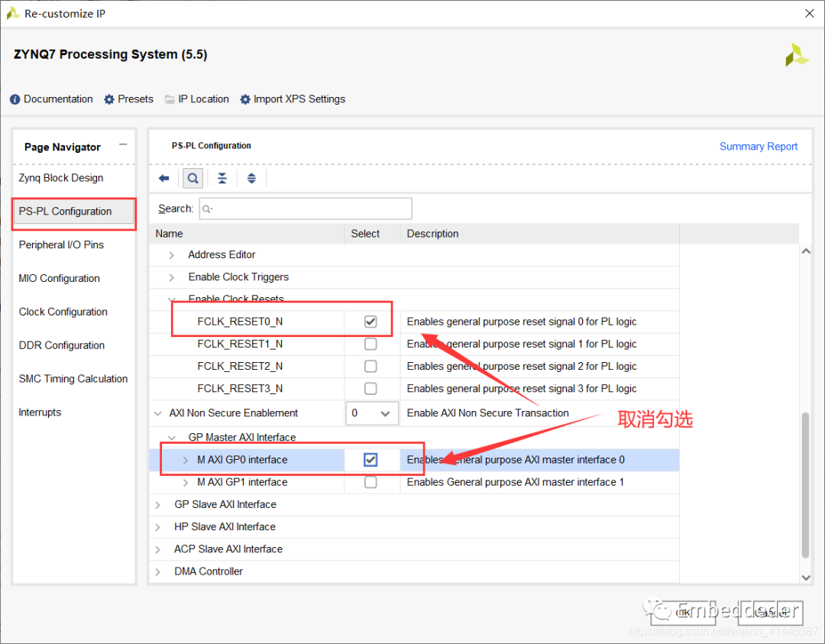Open SMC Timing Calculation page
The image size is (825, 644).
tap(73, 379)
